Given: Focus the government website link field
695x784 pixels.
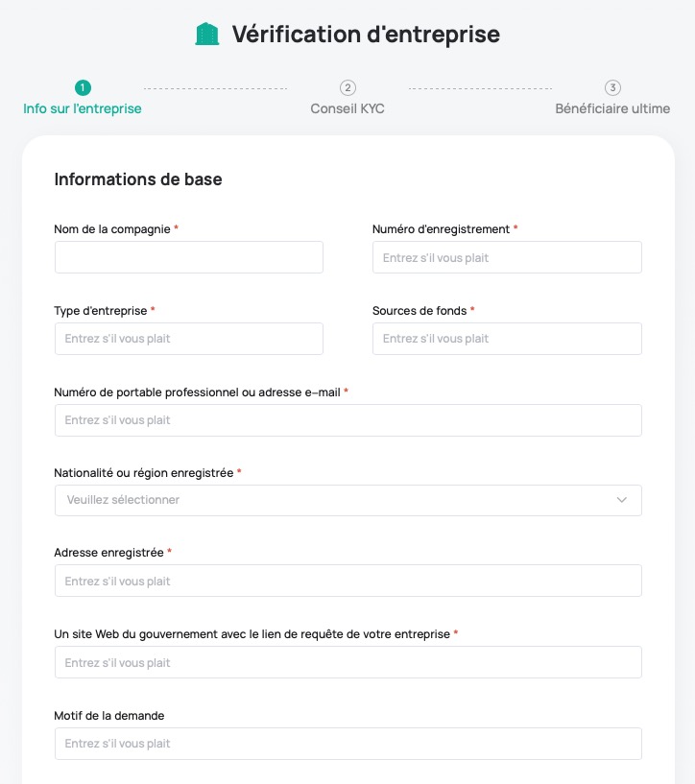Looking at the screenshot, I should tap(348, 662).
